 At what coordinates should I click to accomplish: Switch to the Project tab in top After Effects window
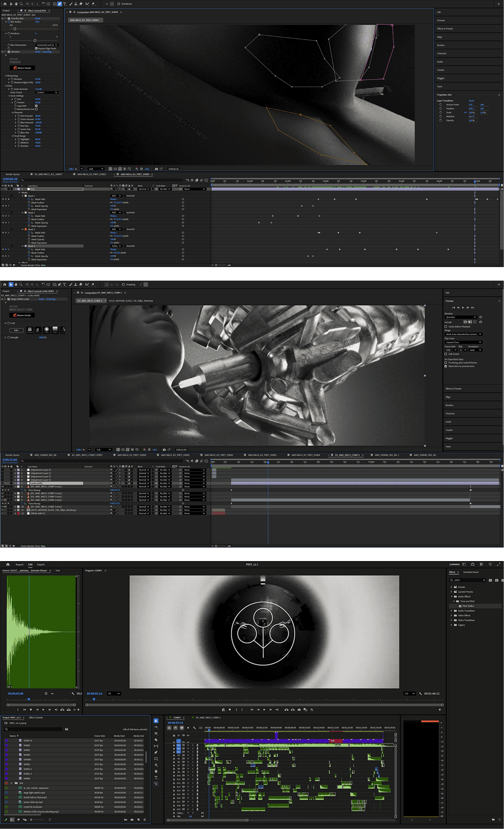pyautogui.click(x=6, y=10)
